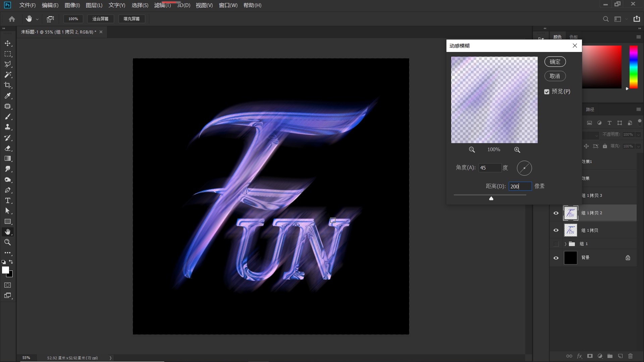This screenshot has width=644, height=362.
Task: Select the Type tool
Action: click(x=7, y=201)
